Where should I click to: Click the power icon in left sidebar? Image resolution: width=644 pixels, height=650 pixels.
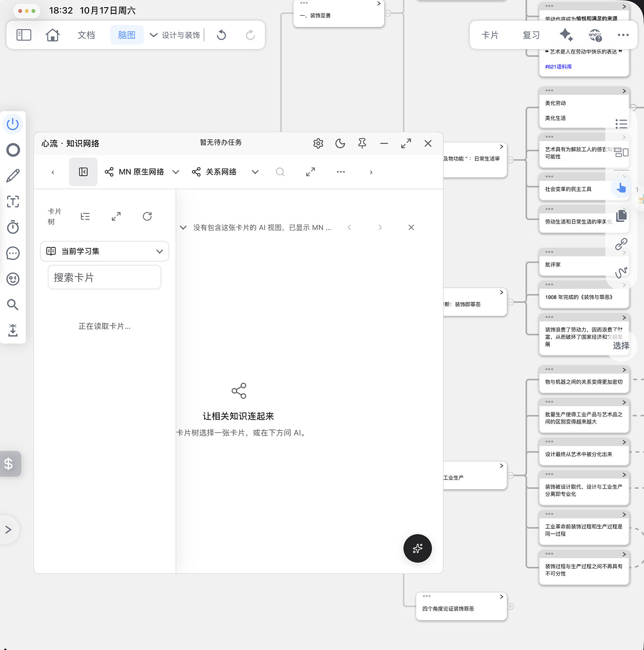13,124
